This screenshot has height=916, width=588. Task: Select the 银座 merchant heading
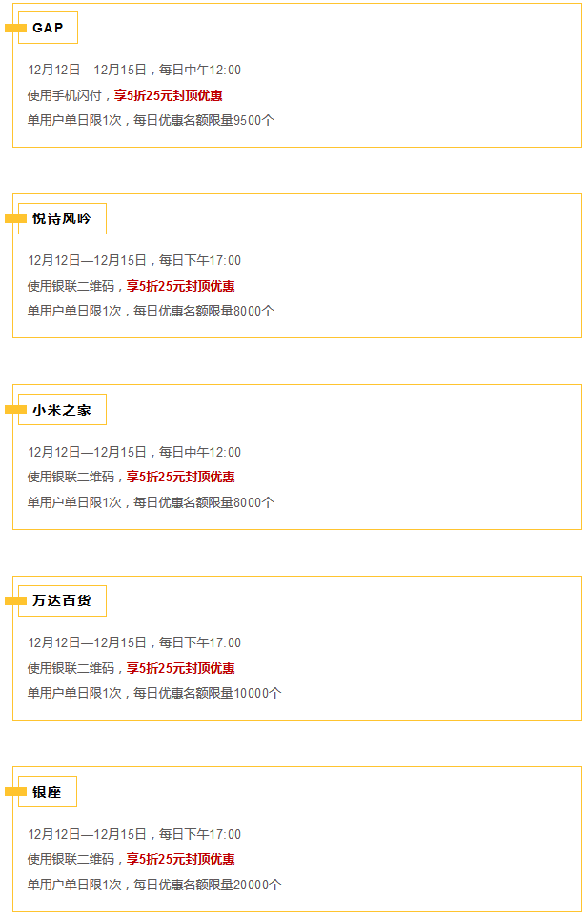pos(48,791)
